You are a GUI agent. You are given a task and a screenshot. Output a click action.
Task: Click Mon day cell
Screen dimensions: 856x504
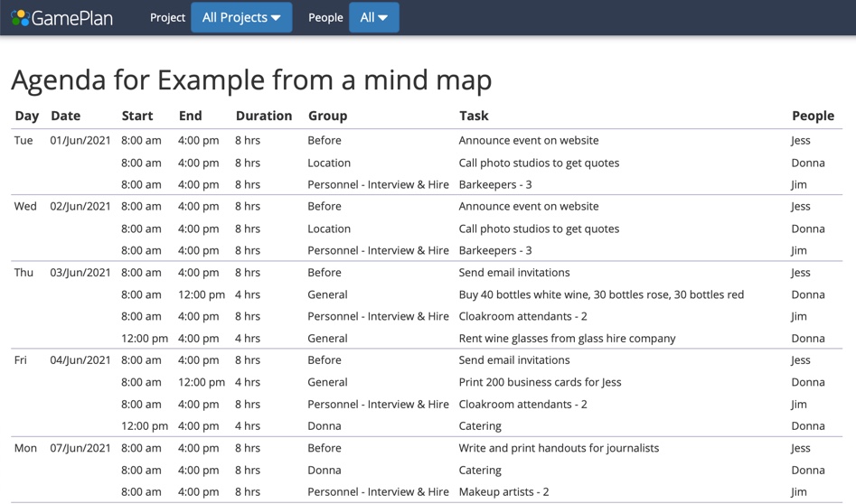click(x=25, y=448)
